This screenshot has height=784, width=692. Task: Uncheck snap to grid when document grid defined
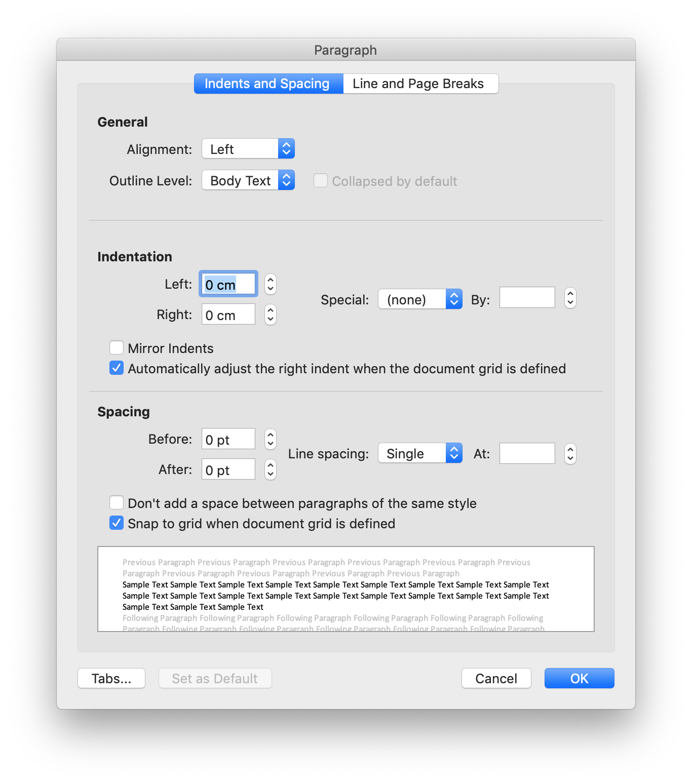[x=116, y=523]
